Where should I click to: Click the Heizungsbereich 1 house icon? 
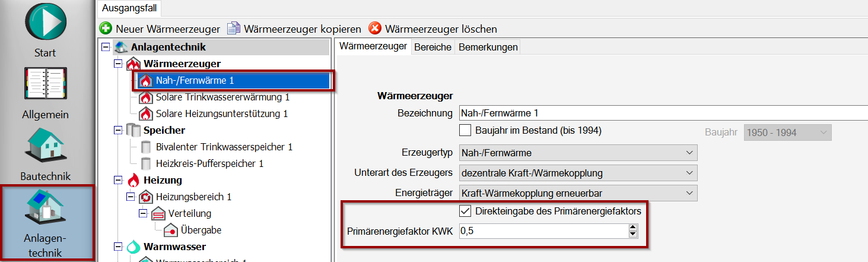pos(145,197)
